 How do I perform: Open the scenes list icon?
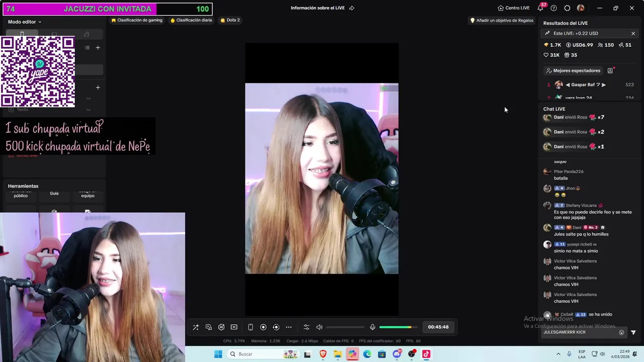pyautogui.click(x=87, y=48)
